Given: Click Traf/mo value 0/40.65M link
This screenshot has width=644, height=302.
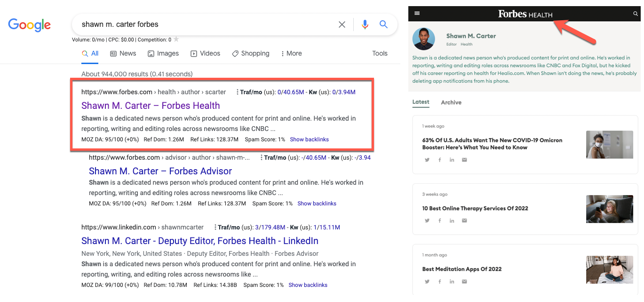Looking at the screenshot, I should (291, 92).
